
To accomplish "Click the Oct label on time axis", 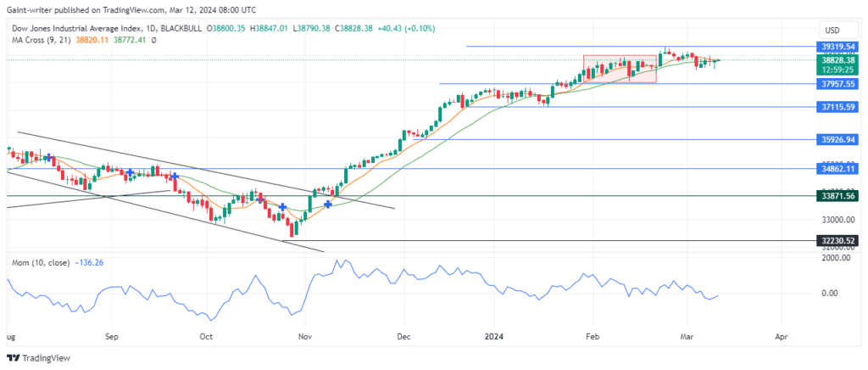I will (207, 336).
